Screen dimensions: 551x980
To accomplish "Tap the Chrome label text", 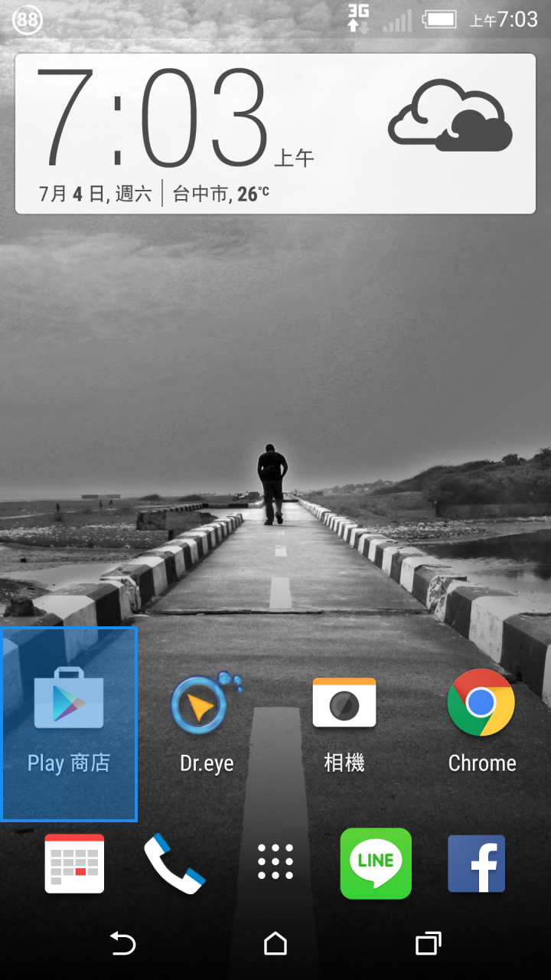I will [482, 763].
